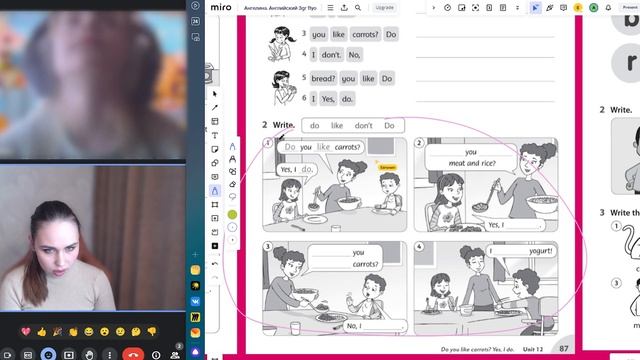Pick the second pen color circle

click(232, 227)
